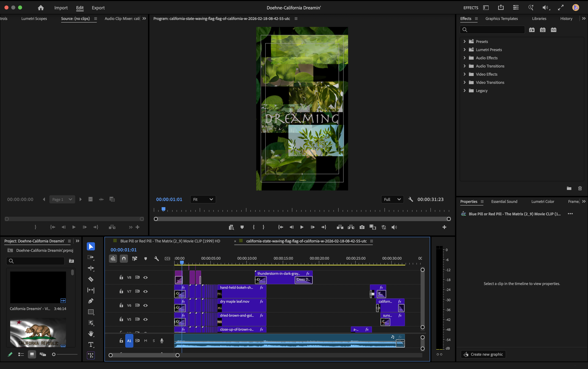Switch to the Import workspace tab
This screenshot has height=369, width=588.
pos(61,8)
